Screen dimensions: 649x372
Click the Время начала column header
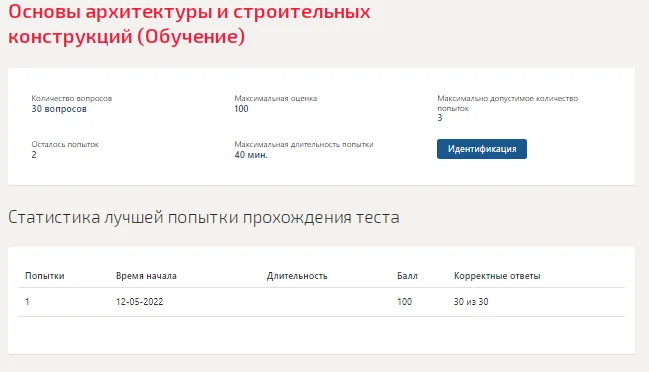(x=146, y=276)
